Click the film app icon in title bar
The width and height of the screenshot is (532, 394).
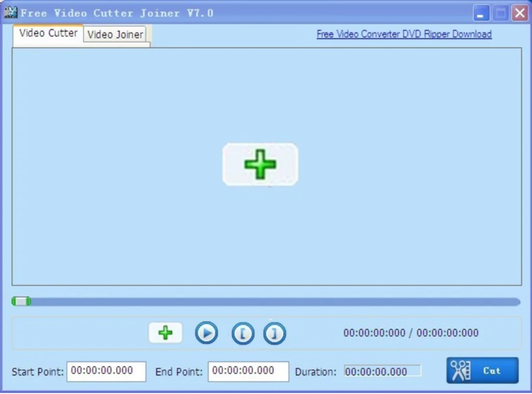11,12
